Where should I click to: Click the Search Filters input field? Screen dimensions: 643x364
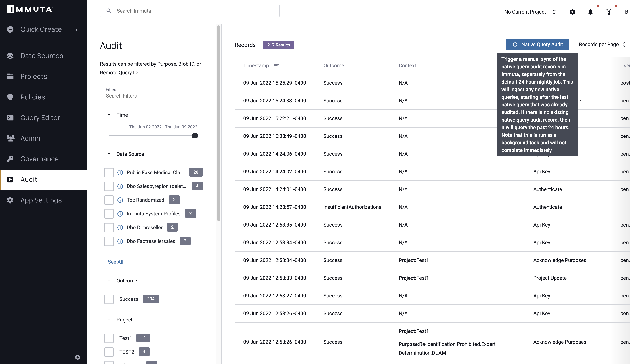pos(153,96)
